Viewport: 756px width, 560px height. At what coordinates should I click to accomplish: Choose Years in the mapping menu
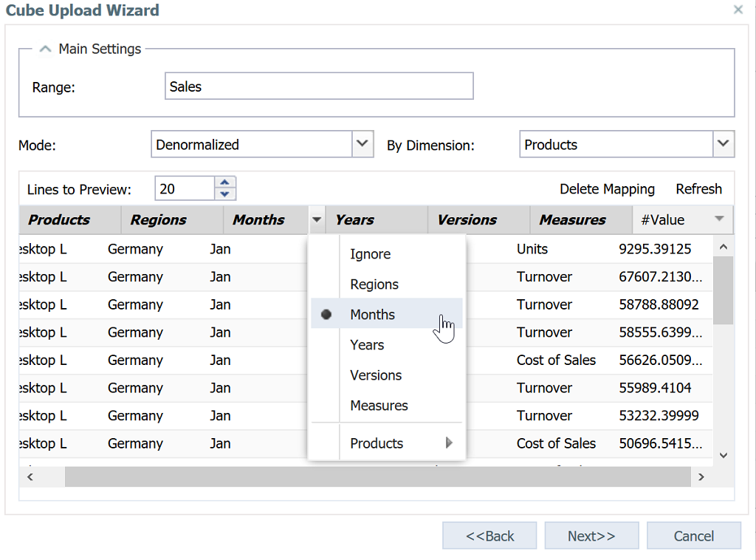[x=367, y=345]
